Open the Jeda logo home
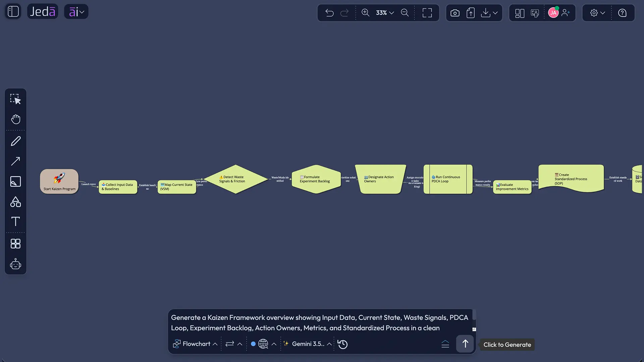This screenshot has width=644, height=362. 43,12
